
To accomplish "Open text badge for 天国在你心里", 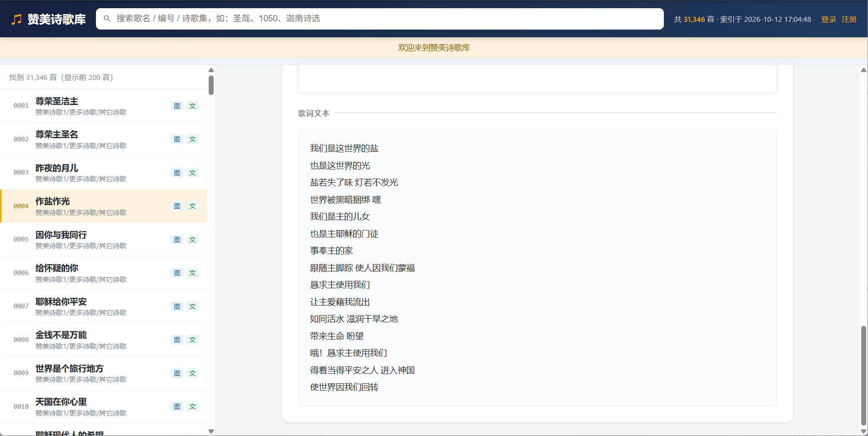I will 193,406.
